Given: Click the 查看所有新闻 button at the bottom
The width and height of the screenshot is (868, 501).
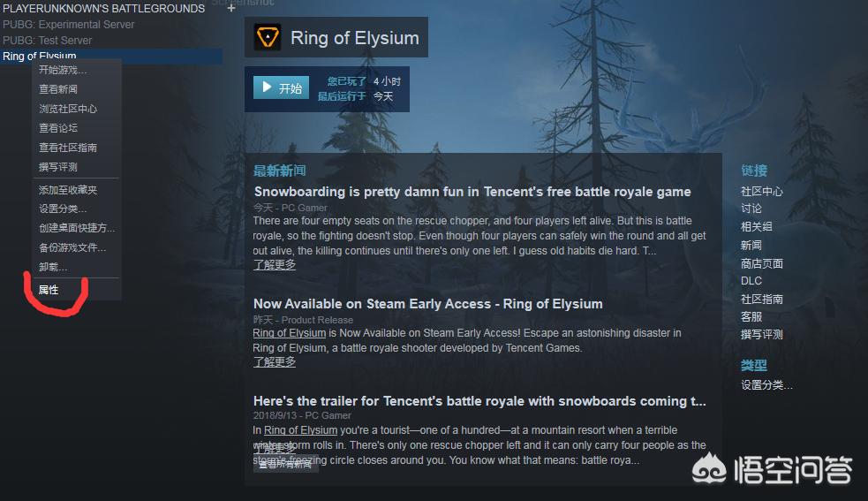Looking at the screenshot, I should point(285,465).
